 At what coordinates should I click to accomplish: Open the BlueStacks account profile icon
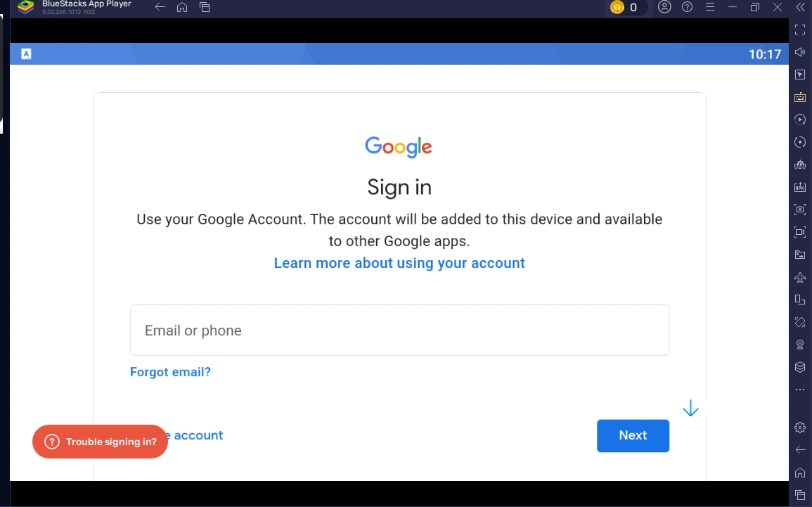click(664, 7)
